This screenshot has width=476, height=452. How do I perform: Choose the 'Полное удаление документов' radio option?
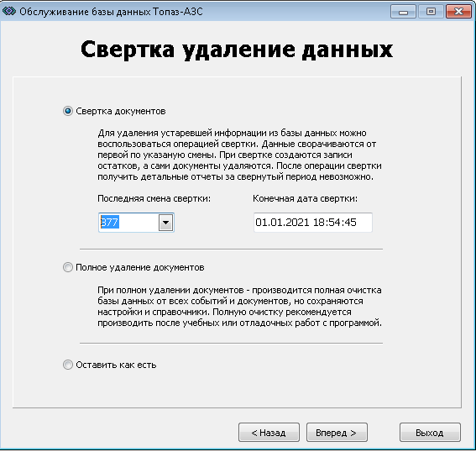click(x=68, y=267)
